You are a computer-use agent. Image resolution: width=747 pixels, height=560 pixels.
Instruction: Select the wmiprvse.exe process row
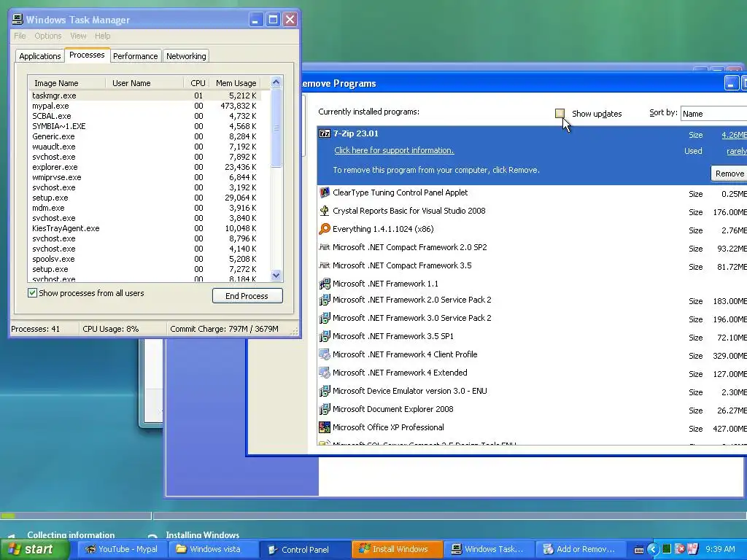click(x=145, y=177)
